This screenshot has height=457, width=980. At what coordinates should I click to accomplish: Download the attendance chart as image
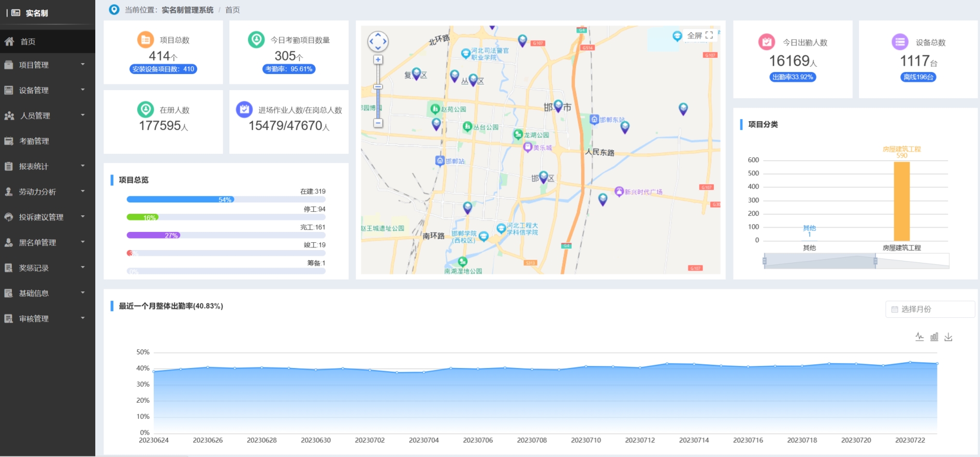948,337
